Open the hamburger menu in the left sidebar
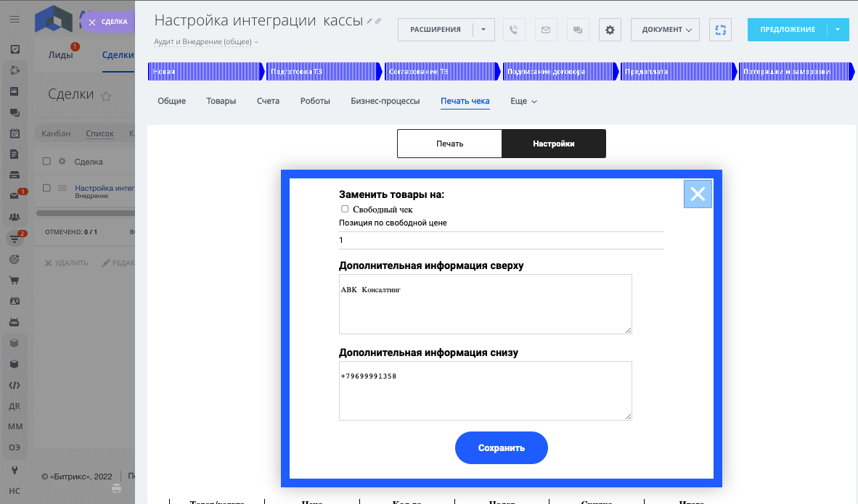 pos(15,19)
